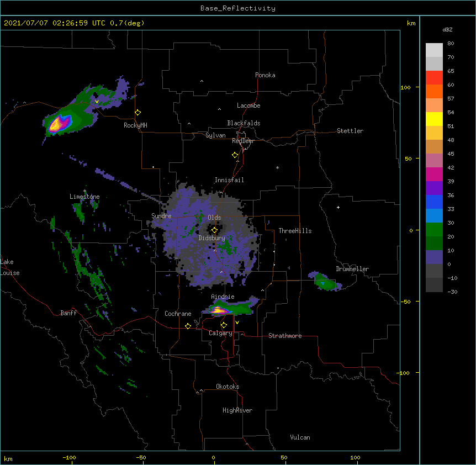Pick the light gray 70-80 dBZ swatch
This screenshot has width=476, height=465.
[434, 50]
